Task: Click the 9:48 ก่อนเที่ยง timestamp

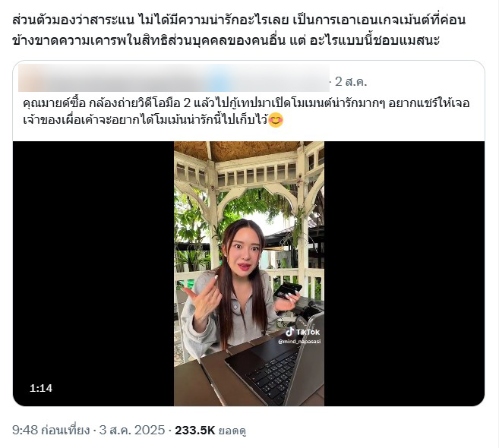Action: click(51, 431)
